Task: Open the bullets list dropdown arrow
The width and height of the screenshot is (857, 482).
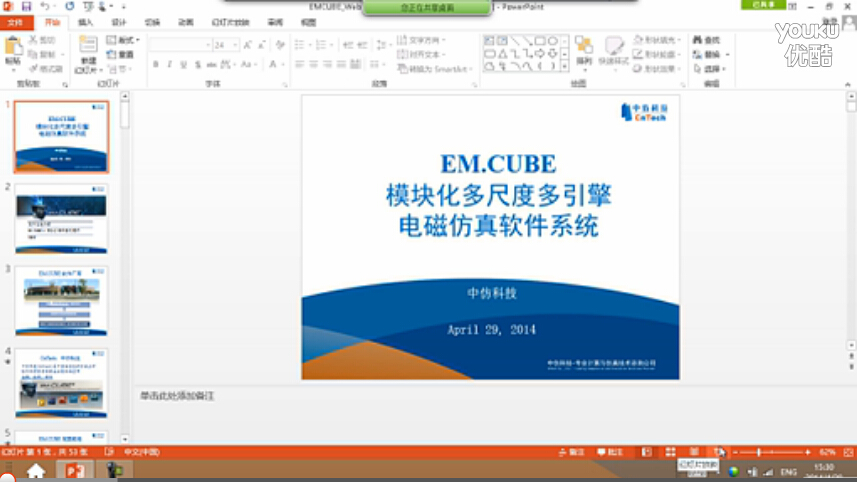Action: click(309, 45)
